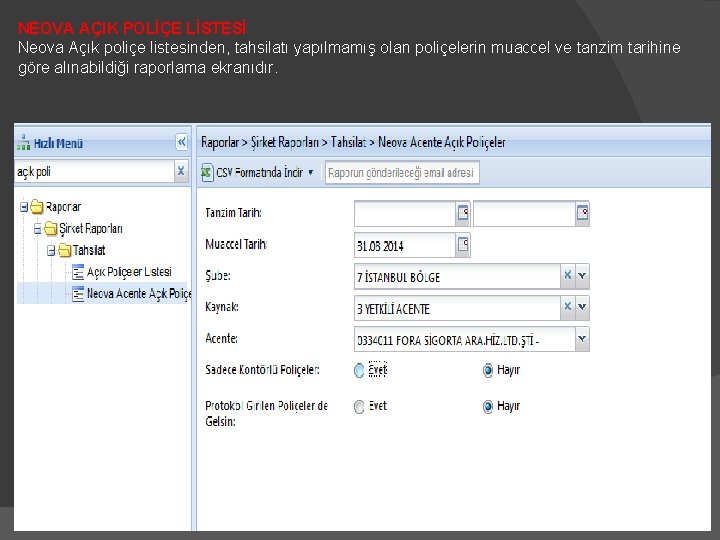Open calendar for first Tanzim Tarihi field
The image size is (720, 540).
pyautogui.click(x=463, y=213)
